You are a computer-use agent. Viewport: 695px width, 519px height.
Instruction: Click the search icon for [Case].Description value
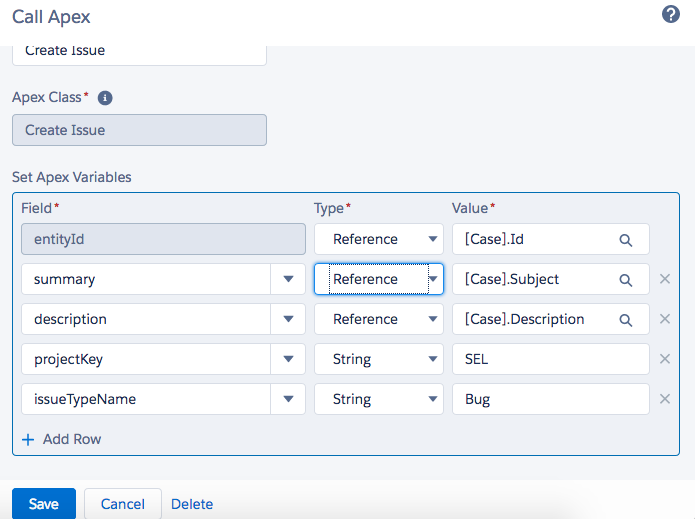[x=626, y=320]
